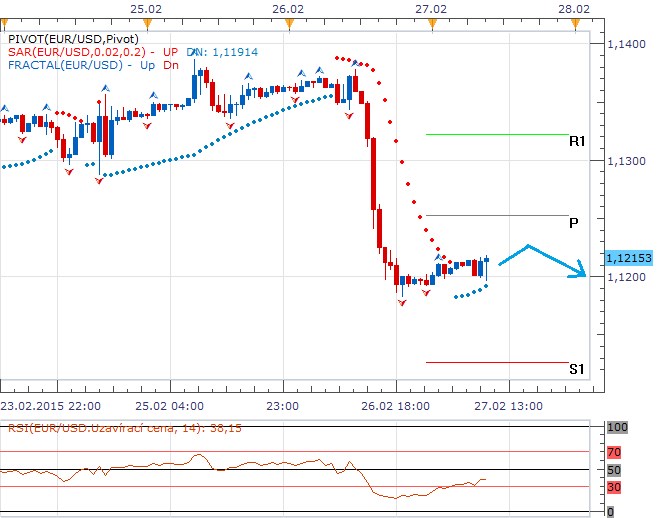662x518 pixels.
Task: Click the blue forecast arrow head
Action: (x=582, y=270)
